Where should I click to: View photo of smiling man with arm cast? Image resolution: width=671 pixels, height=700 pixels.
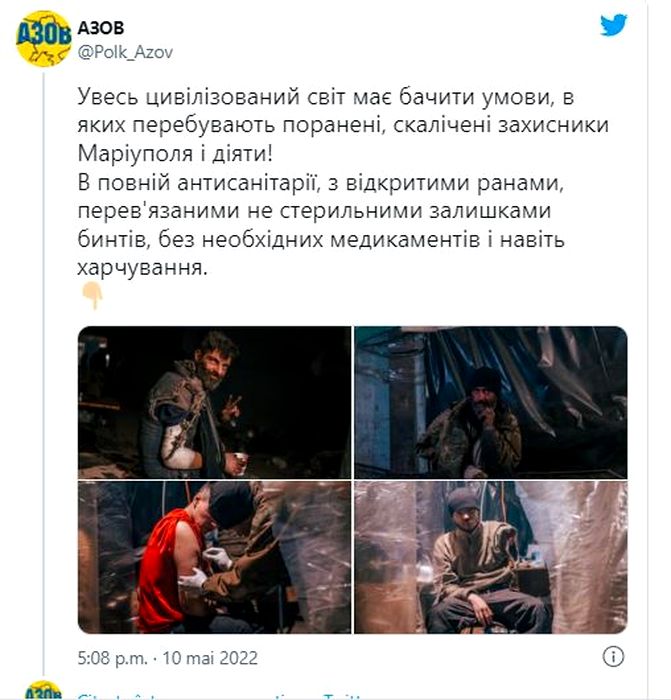(x=214, y=402)
